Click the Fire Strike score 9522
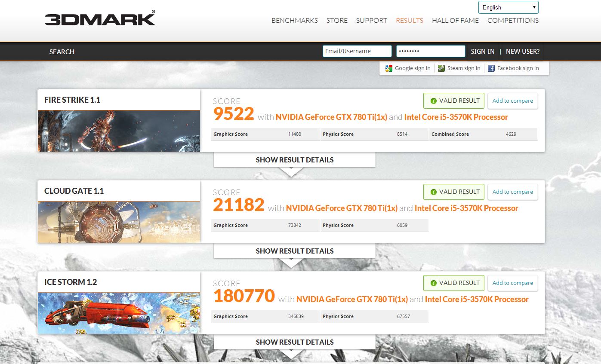 [x=234, y=114]
